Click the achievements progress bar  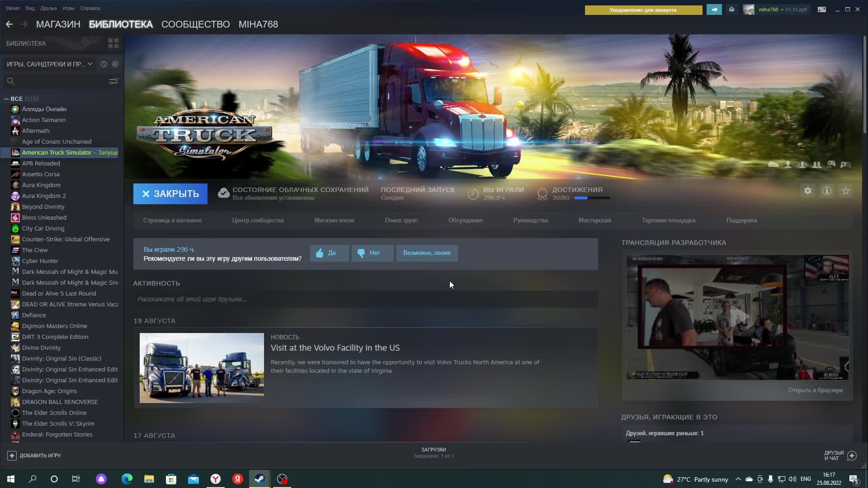pyautogui.click(x=592, y=198)
